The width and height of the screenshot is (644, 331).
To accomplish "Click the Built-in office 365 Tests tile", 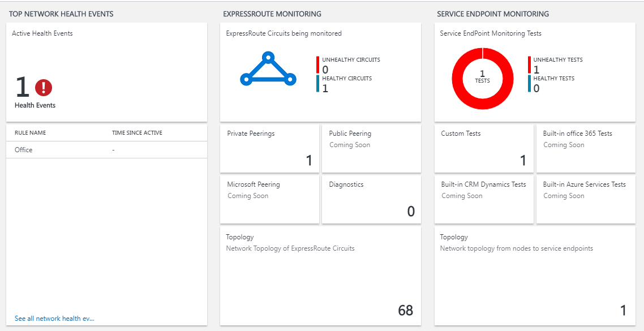I will point(585,148).
